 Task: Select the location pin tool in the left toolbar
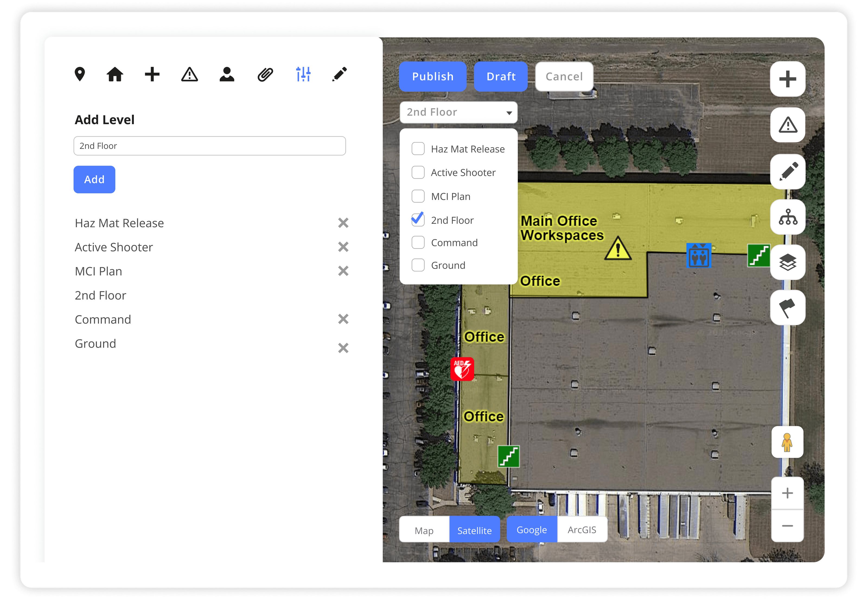pos(80,74)
